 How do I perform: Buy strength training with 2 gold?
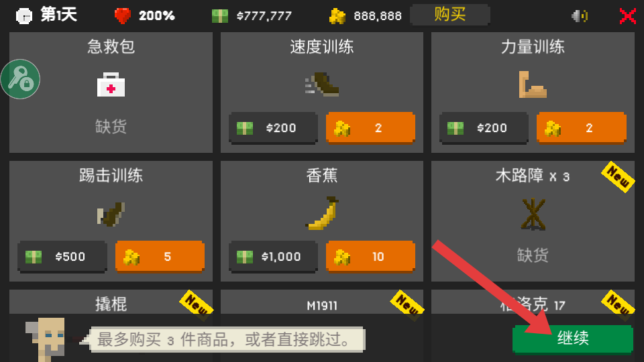click(581, 128)
